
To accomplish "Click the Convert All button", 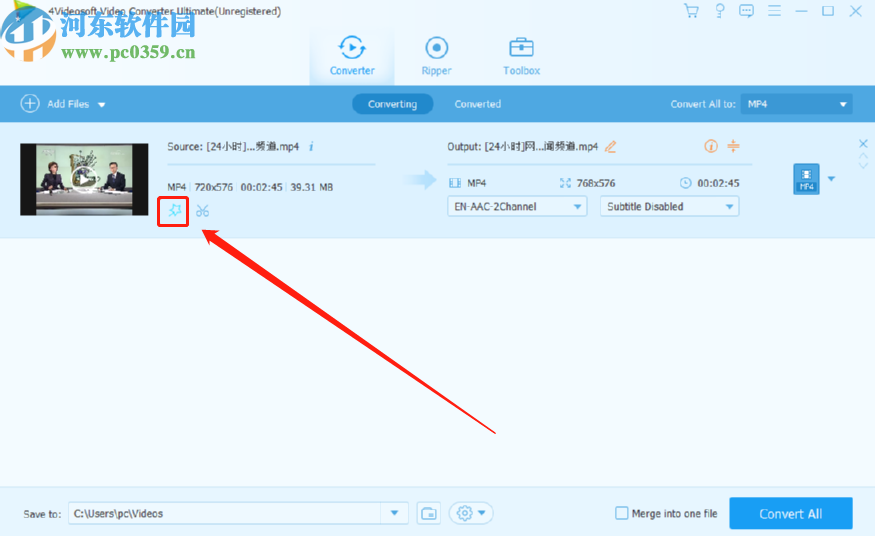I will point(791,514).
